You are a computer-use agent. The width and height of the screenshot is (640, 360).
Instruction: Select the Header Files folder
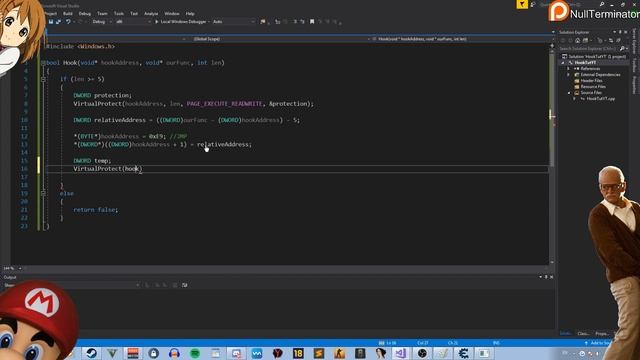588,80
